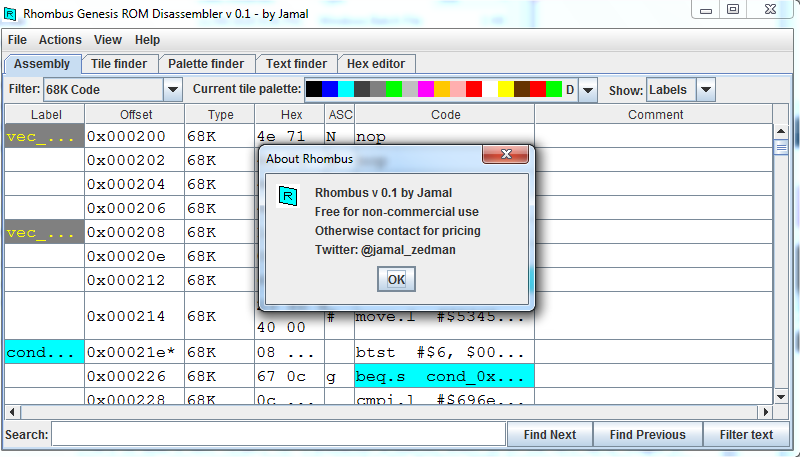
Task: Open the Actions menu
Action: [60, 40]
